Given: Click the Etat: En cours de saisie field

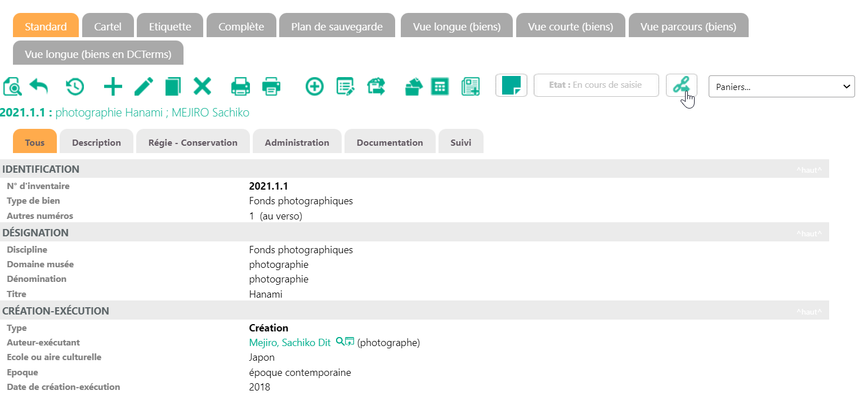Looking at the screenshot, I should (x=596, y=86).
